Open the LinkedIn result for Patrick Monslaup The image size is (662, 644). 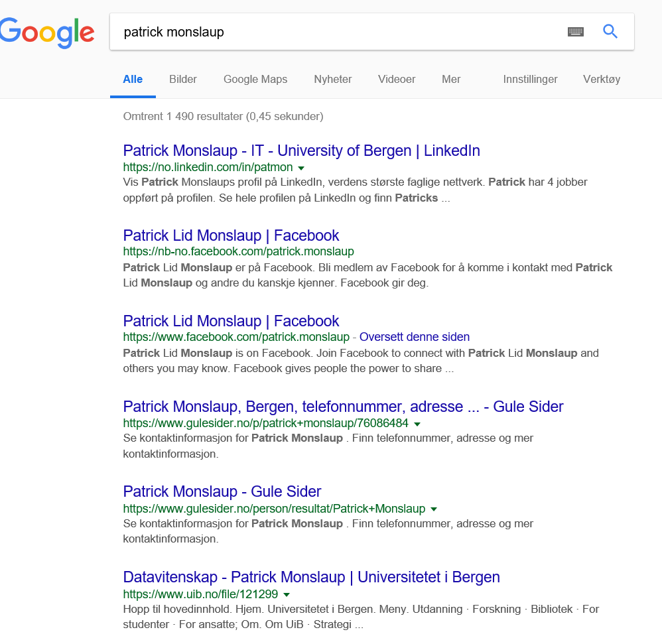pyautogui.click(x=301, y=151)
